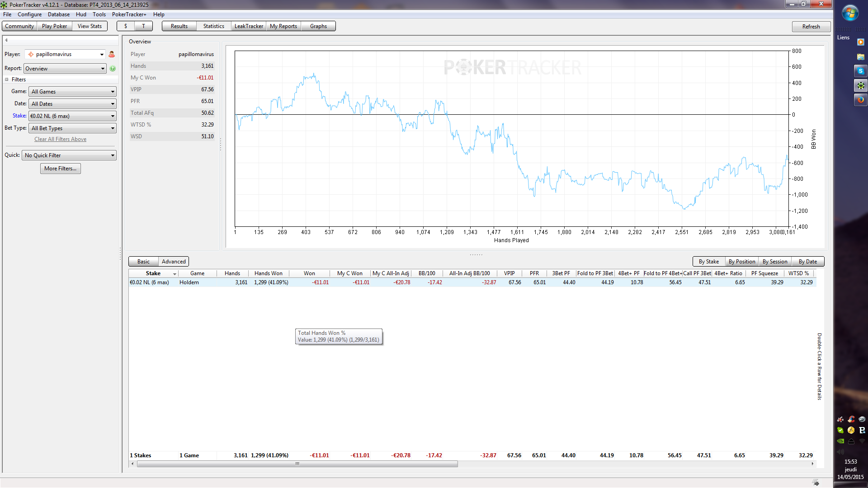Click the player selection person icon
Image resolution: width=868 pixels, height=488 pixels.
coord(112,54)
